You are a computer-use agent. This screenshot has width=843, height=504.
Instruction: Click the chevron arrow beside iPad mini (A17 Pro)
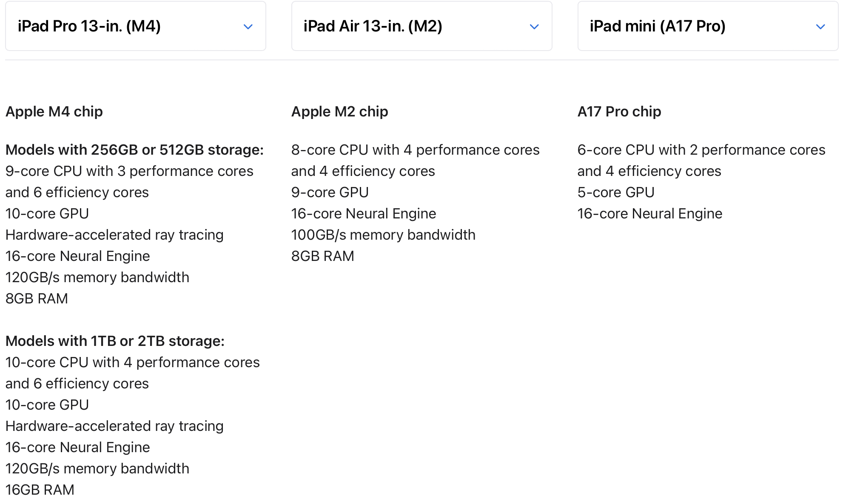[x=820, y=27]
